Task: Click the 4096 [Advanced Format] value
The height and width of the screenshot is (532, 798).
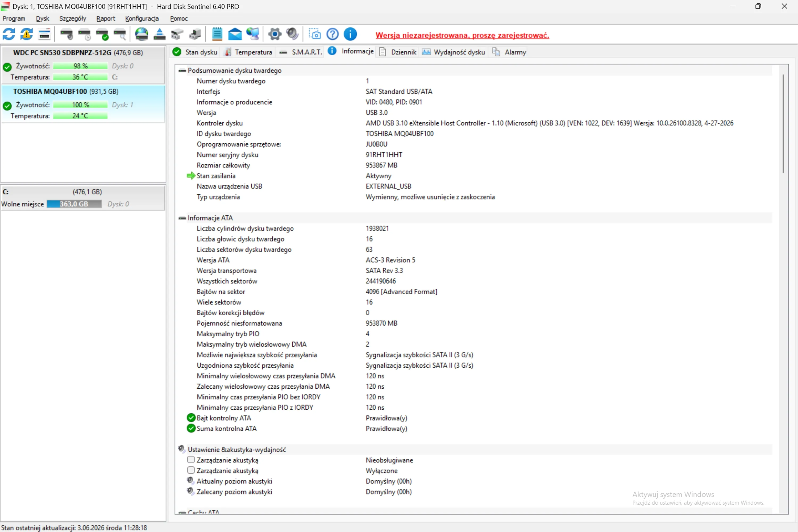Action: [x=401, y=292]
